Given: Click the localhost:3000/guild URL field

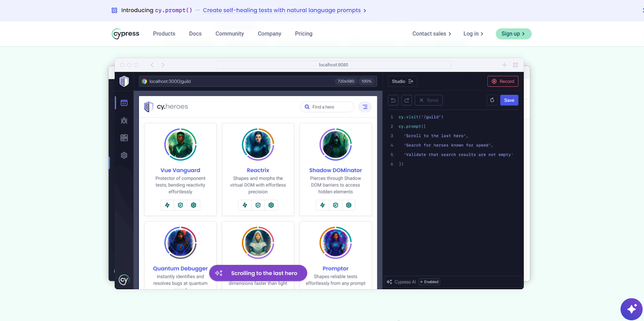Looking at the screenshot, I should (258, 81).
